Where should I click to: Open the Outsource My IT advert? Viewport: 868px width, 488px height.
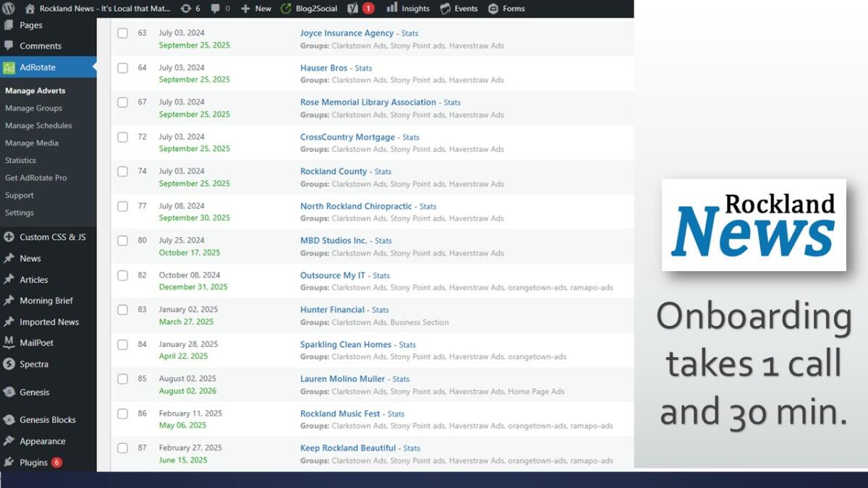tap(333, 275)
